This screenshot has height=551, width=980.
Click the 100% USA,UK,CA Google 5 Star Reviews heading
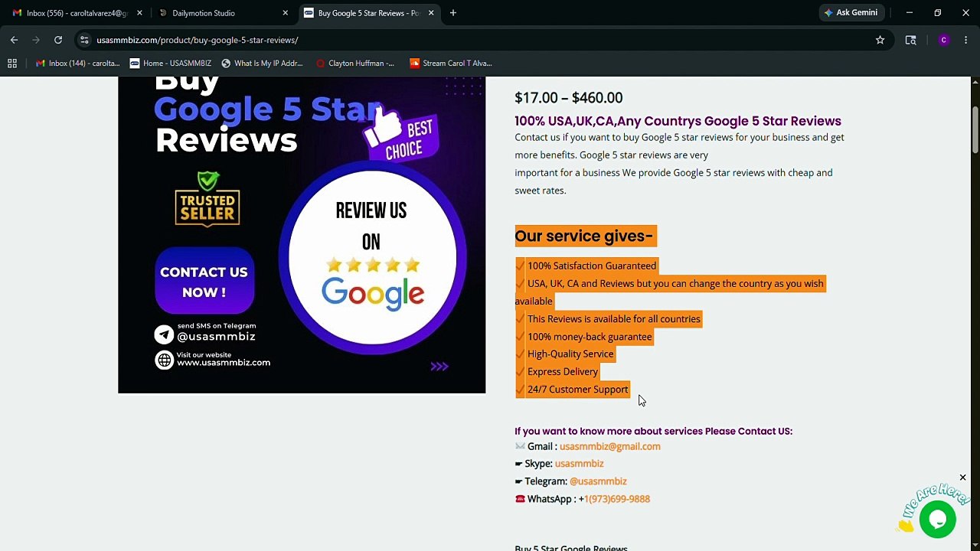(678, 121)
